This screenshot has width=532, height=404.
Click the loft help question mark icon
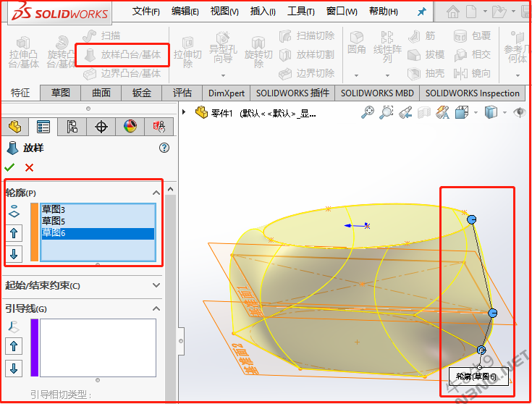164,148
